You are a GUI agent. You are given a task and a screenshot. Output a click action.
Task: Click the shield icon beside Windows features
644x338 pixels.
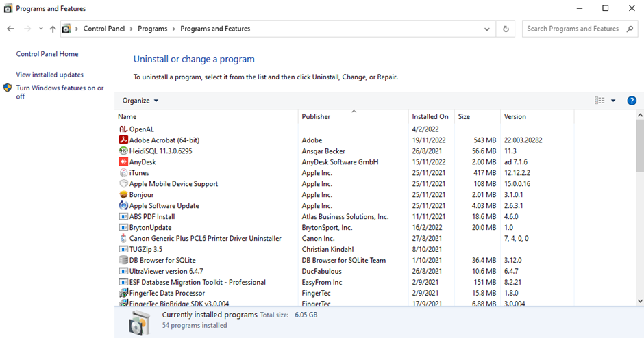pos(8,88)
